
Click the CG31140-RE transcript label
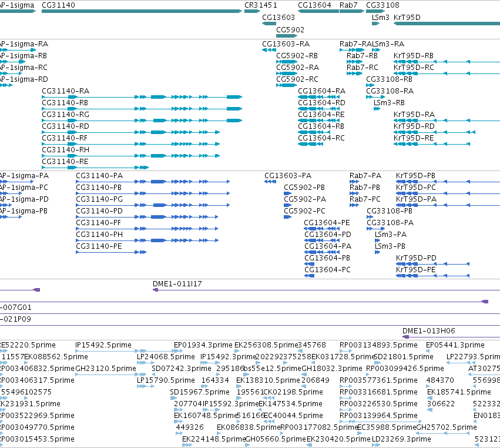coord(65,162)
